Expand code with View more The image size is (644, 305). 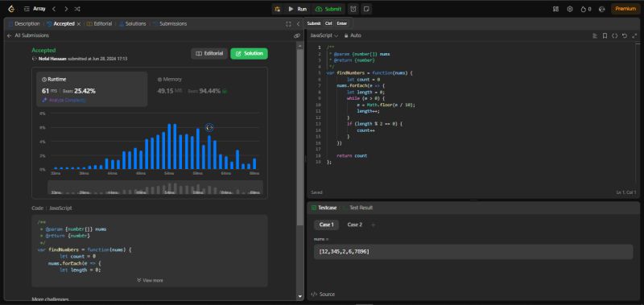pos(150,280)
